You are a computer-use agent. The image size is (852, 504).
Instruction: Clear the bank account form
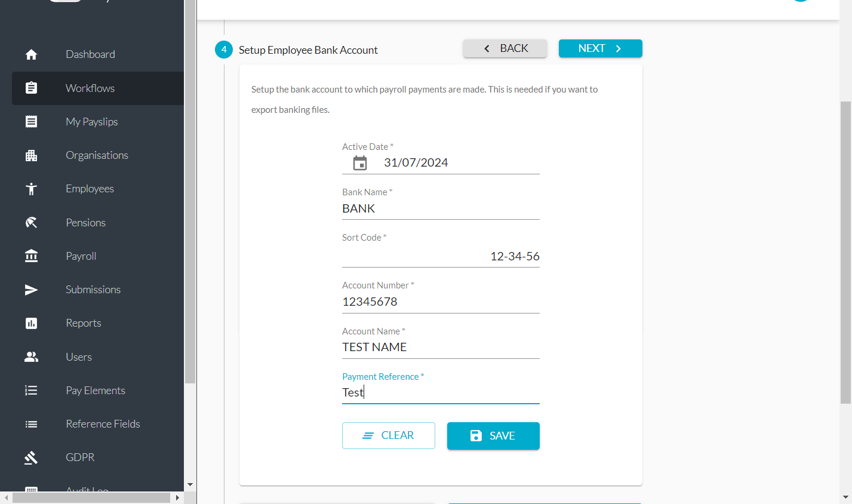(x=389, y=436)
